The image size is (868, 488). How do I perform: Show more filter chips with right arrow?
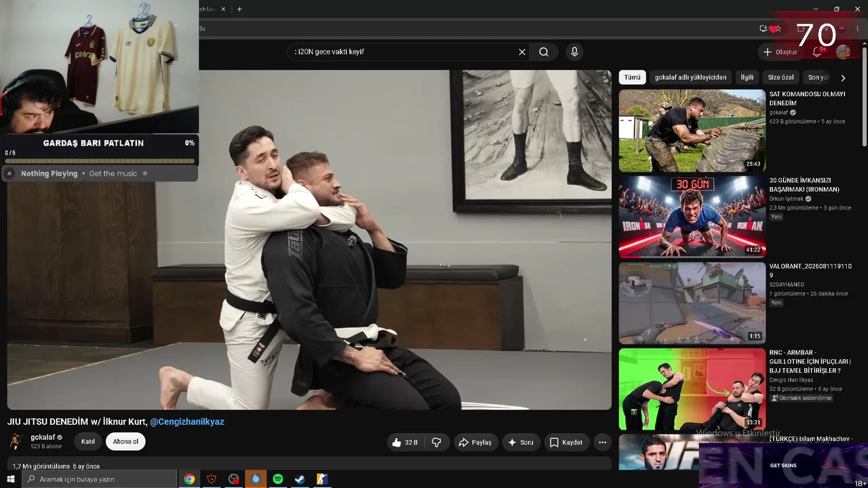tap(843, 78)
